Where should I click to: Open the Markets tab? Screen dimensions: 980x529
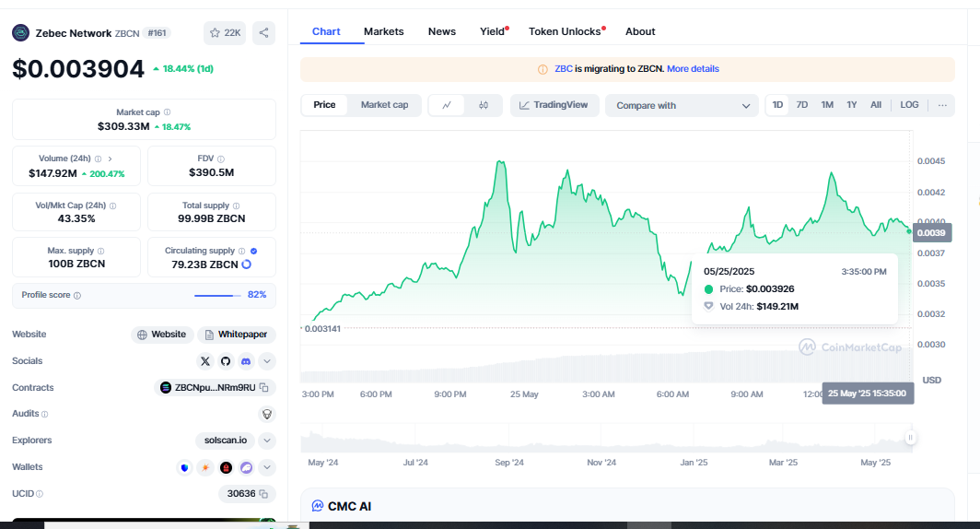pyautogui.click(x=384, y=31)
